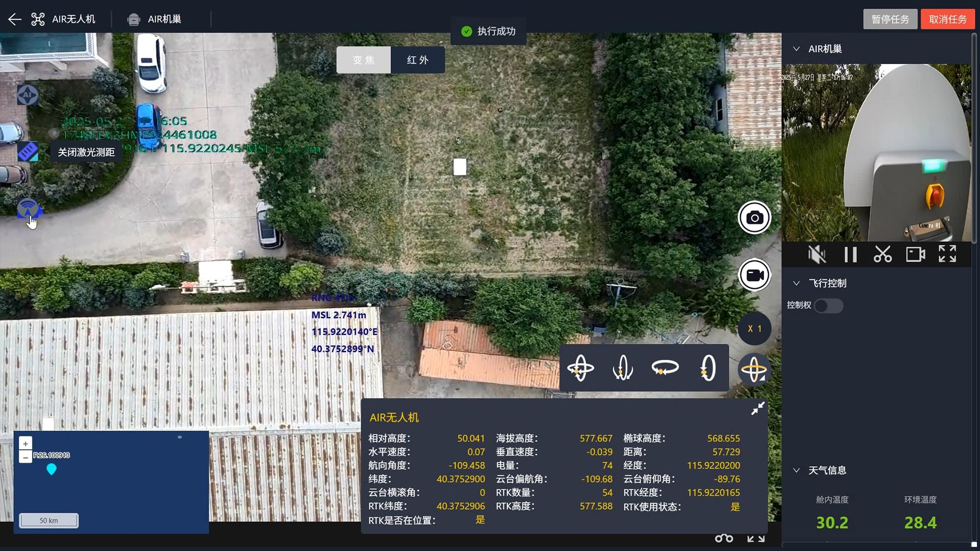Mute the nest camera audio
The width and height of the screenshot is (980, 551).
coord(817,254)
